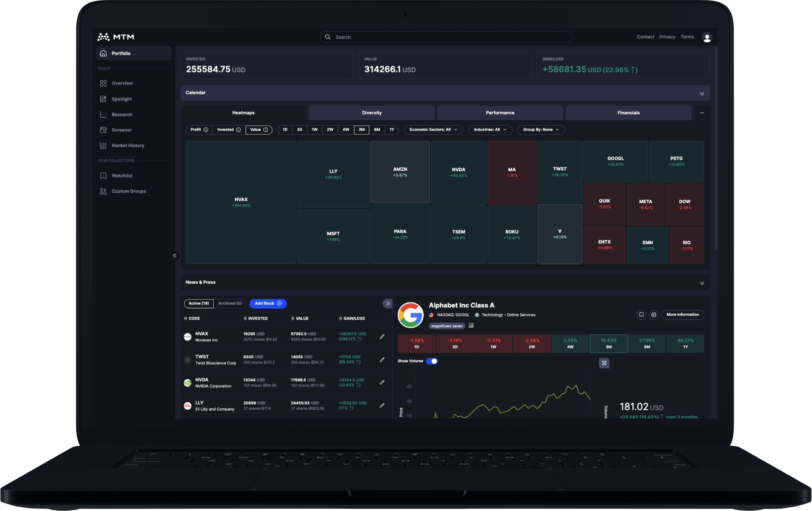
Task: Open the user profile avatar
Action: tap(707, 37)
